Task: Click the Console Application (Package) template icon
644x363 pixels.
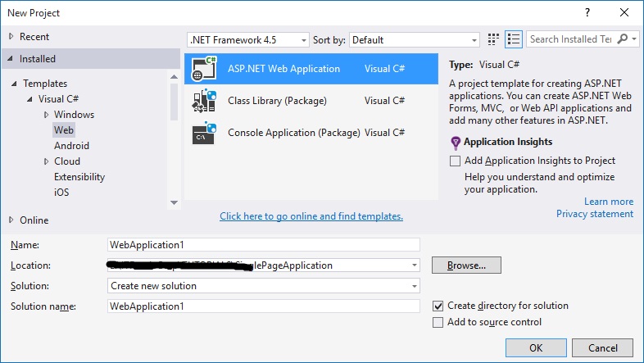Action: coord(204,133)
